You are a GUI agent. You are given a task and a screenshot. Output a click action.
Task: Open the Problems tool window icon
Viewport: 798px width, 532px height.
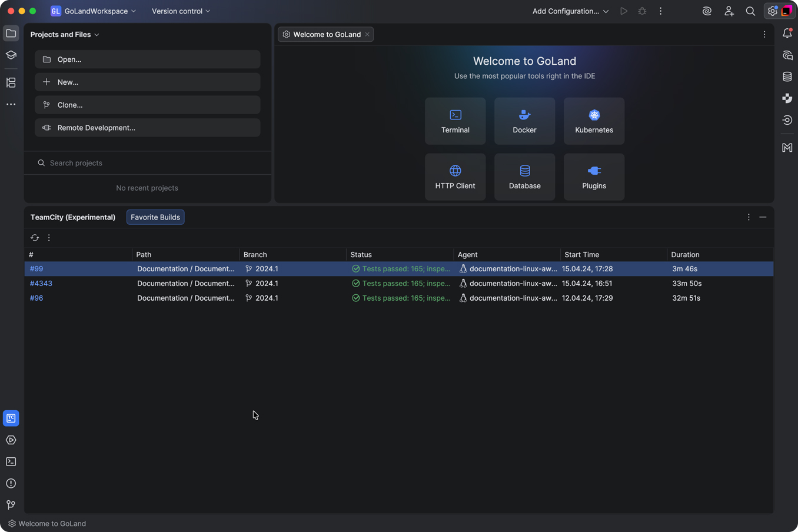click(11, 483)
